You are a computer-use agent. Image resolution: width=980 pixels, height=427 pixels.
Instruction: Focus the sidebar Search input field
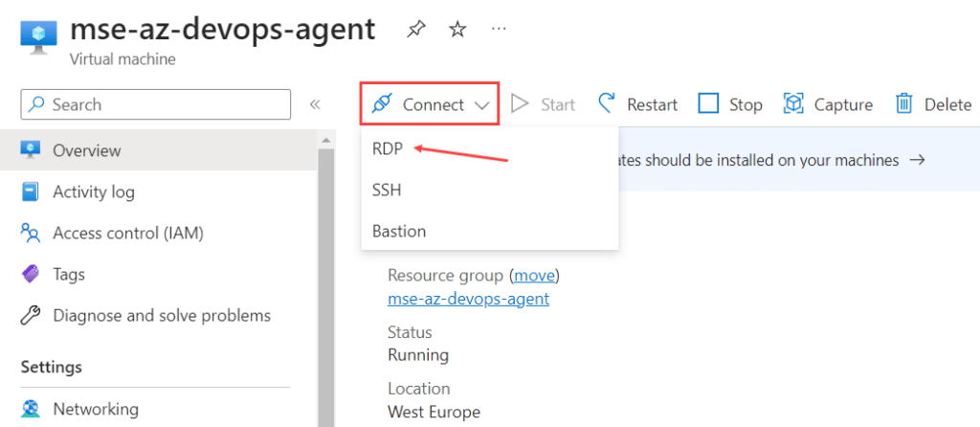pyautogui.click(x=156, y=104)
